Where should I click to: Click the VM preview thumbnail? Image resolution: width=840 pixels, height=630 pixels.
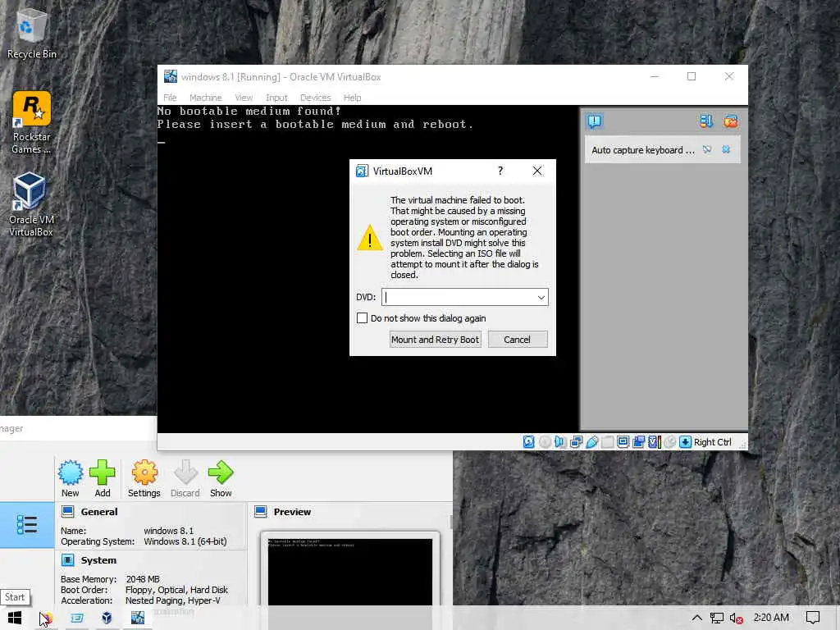349,572
